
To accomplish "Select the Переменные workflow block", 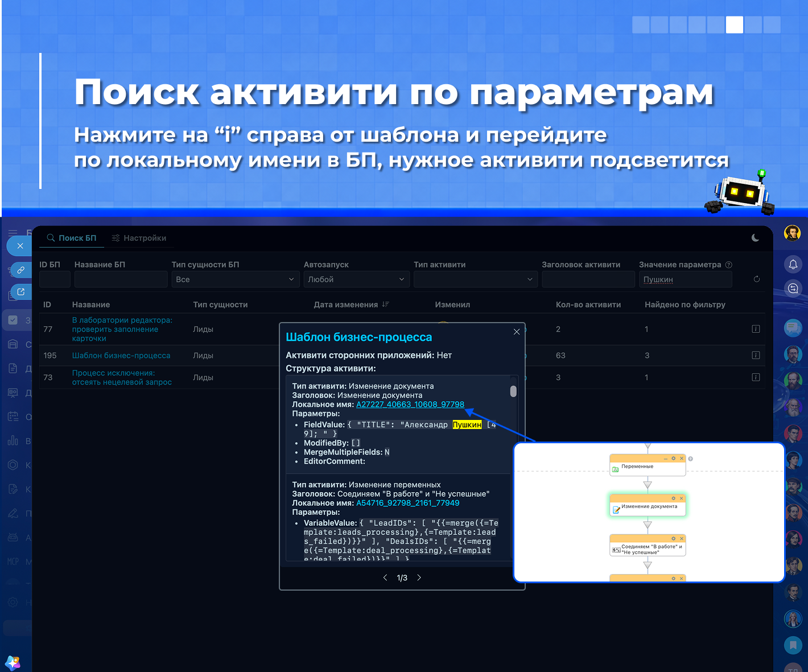I will tap(648, 465).
